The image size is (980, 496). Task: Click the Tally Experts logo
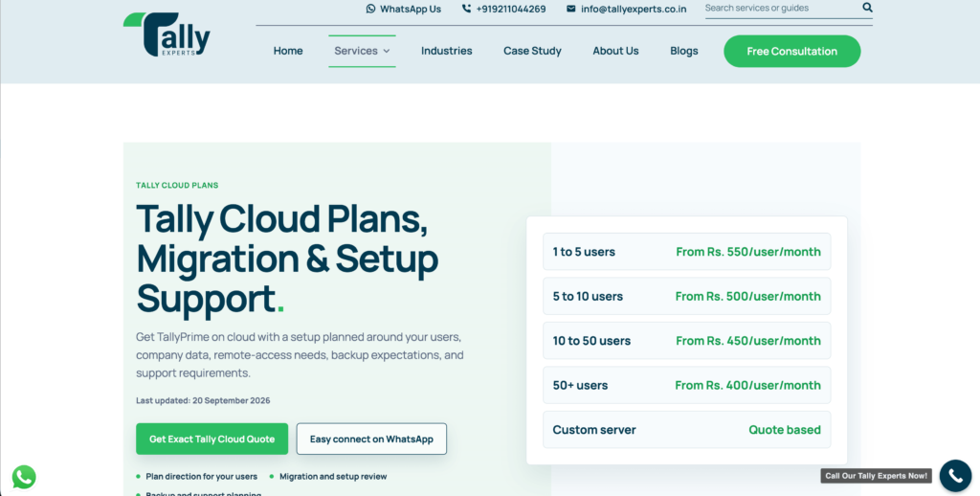pos(167,34)
